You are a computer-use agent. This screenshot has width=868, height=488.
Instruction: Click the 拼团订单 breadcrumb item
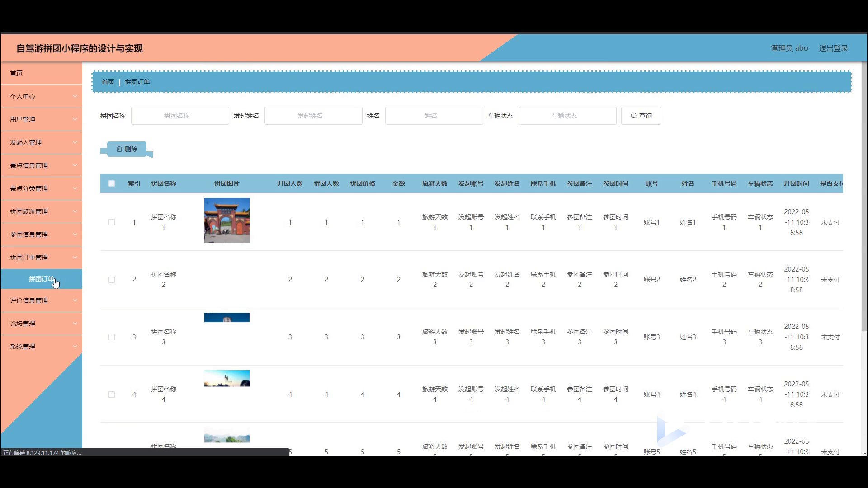coord(137,82)
